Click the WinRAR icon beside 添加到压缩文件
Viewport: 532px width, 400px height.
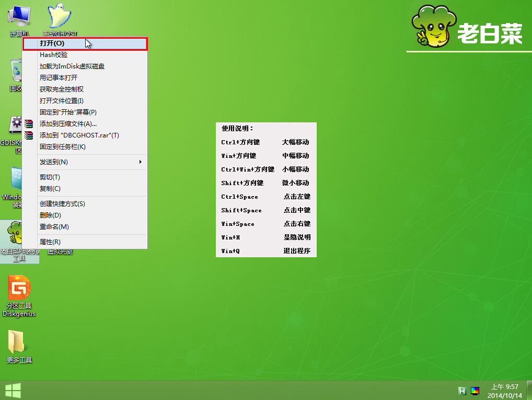point(29,123)
